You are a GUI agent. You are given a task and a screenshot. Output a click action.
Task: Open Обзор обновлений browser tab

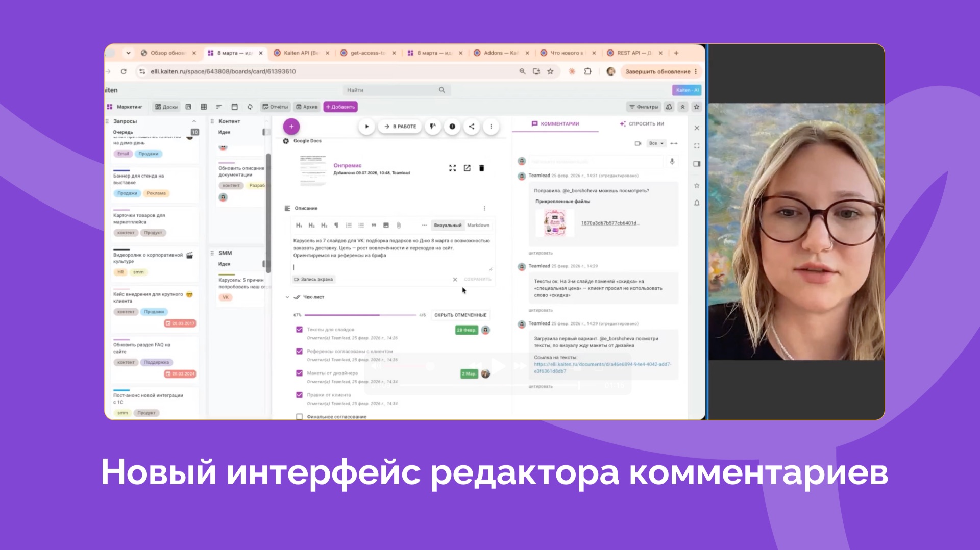168,53
